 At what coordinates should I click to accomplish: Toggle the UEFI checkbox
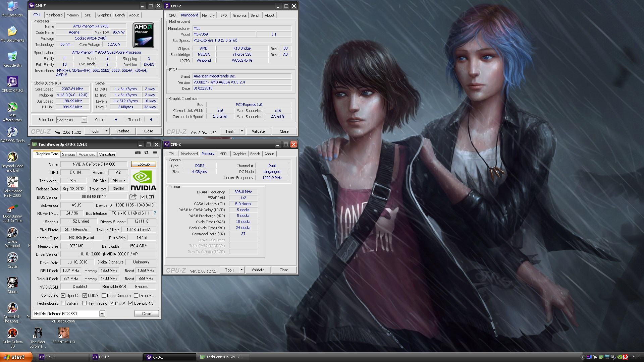143,197
